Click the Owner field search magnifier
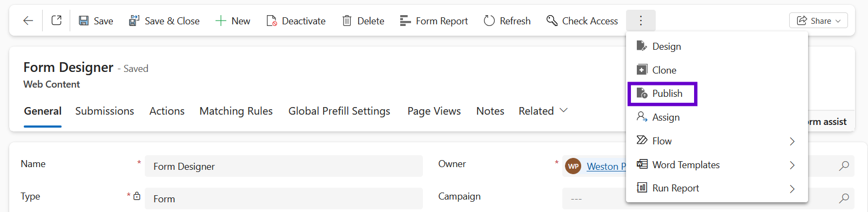The image size is (868, 212). click(844, 166)
